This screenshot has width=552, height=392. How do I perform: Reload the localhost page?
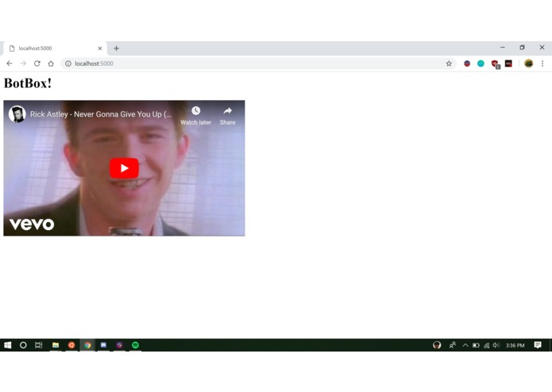(37, 63)
